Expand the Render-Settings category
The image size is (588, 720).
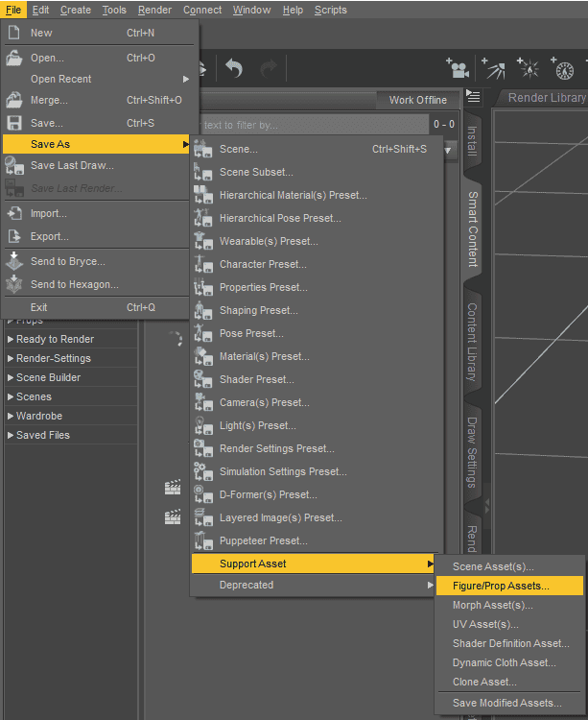tap(11, 358)
